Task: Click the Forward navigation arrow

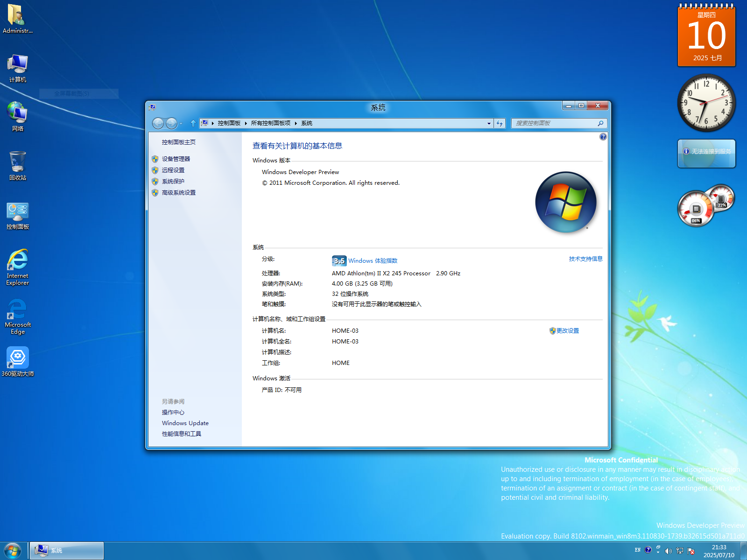Action: (x=171, y=123)
